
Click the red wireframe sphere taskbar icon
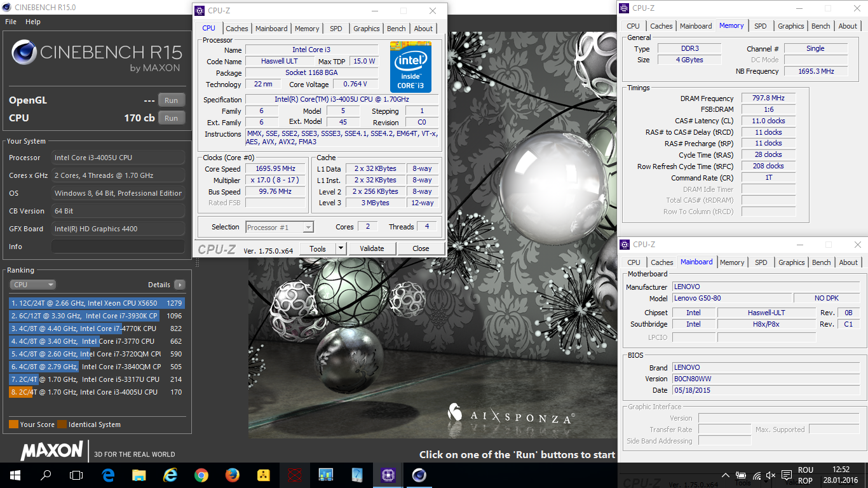[x=294, y=475]
